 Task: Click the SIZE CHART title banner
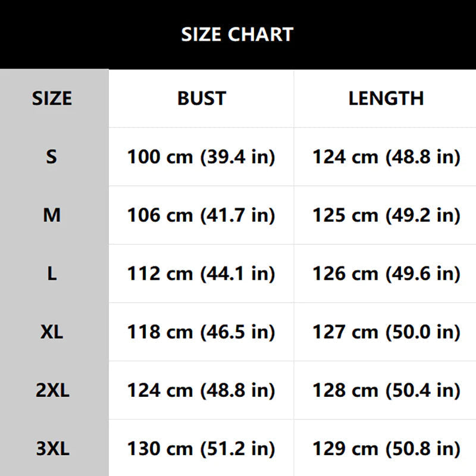click(x=238, y=35)
